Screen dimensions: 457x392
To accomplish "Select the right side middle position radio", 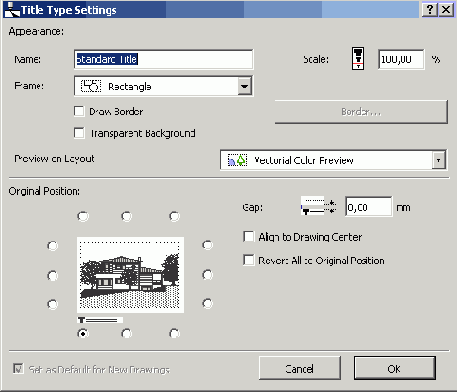I will point(207,275).
